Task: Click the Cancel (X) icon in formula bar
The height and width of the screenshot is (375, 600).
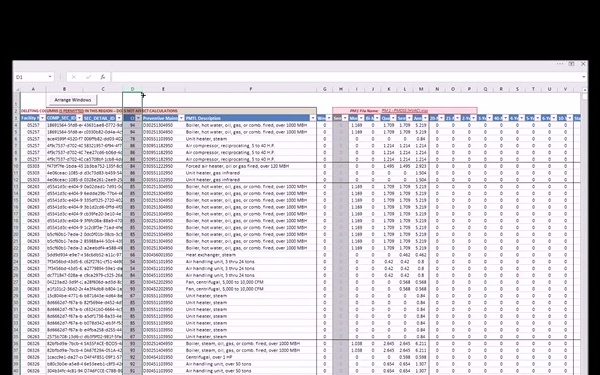Action: 73,77
